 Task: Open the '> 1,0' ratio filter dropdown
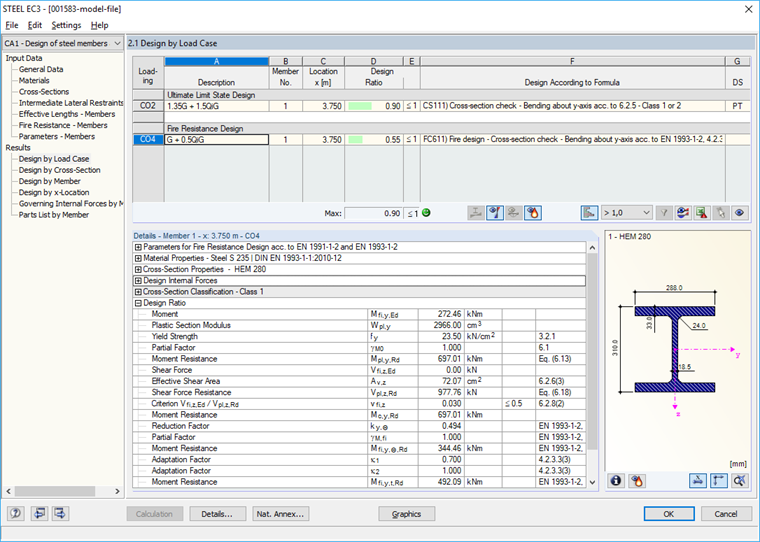pyautogui.click(x=627, y=213)
